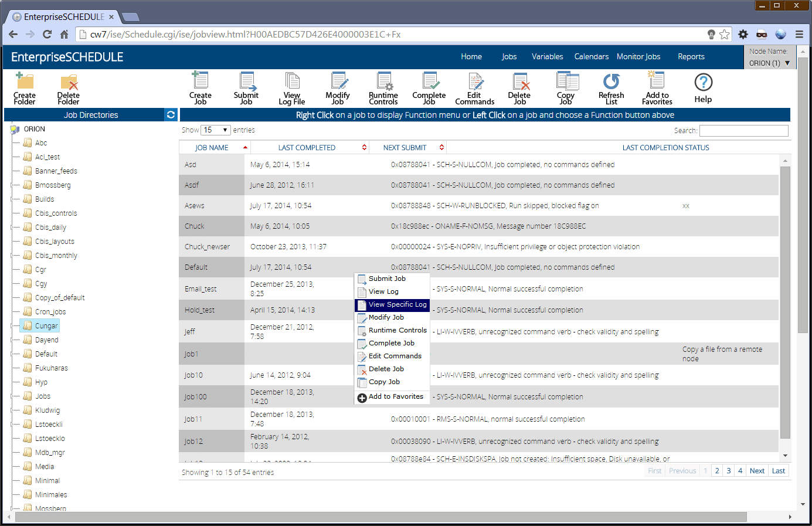
Task: Choose Submit Job in the context menu
Action: (x=392, y=279)
